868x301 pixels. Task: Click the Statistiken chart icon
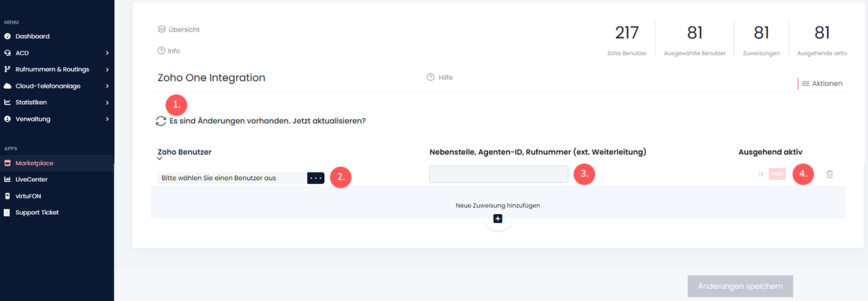click(8, 102)
